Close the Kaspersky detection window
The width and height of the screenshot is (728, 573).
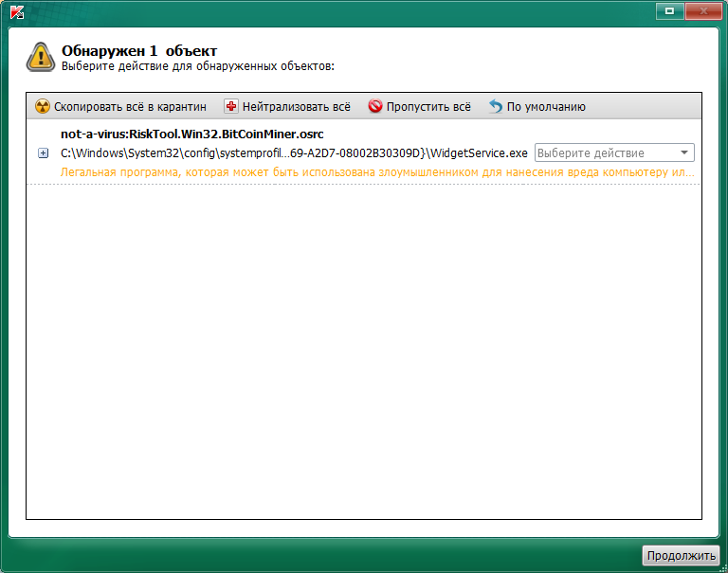(703, 11)
